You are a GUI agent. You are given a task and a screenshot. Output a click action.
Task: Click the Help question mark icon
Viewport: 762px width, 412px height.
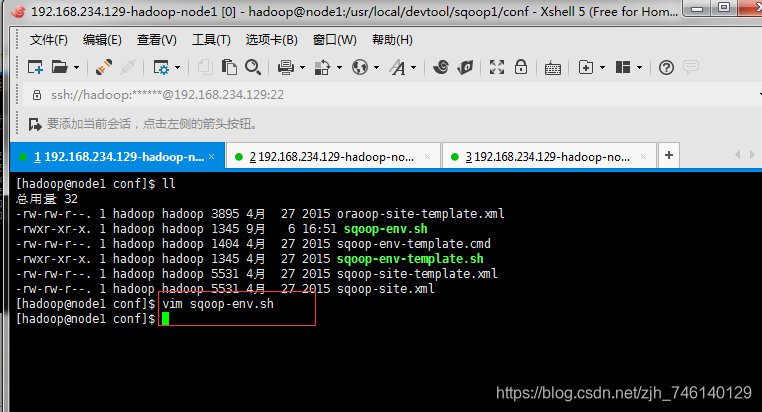[666, 68]
